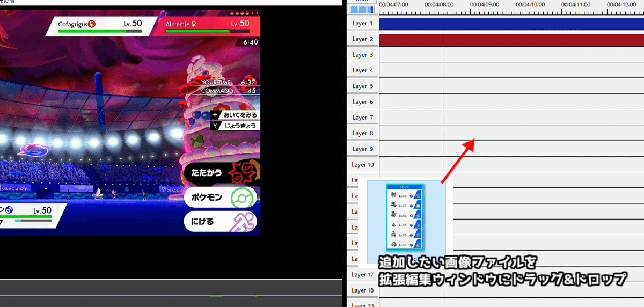The image size is (644, 307).
Task: Toggle visibility of Layer 4
Action: [362, 70]
